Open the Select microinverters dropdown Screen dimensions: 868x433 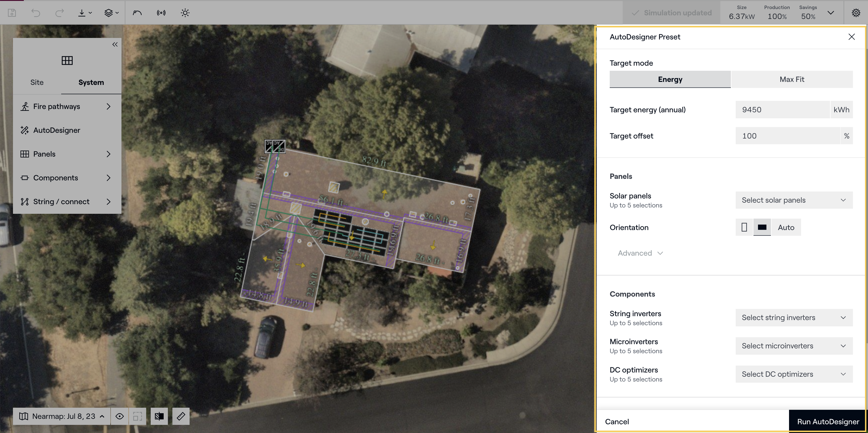(794, 346)
